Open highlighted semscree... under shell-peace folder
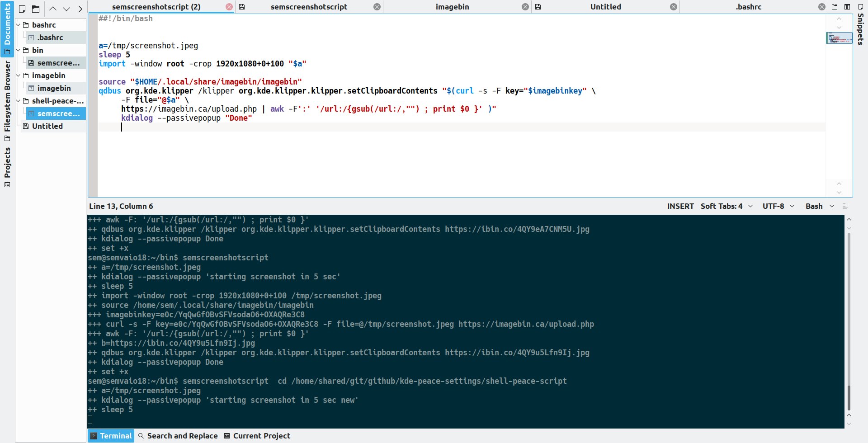Viewport: 868px width, 443px height. coord(56,113)
